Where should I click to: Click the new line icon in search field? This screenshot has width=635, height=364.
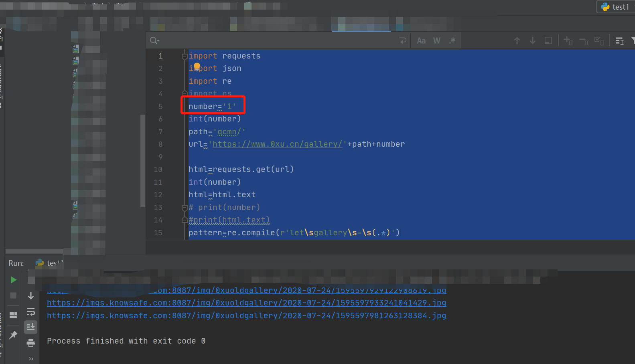click(403, 40)
